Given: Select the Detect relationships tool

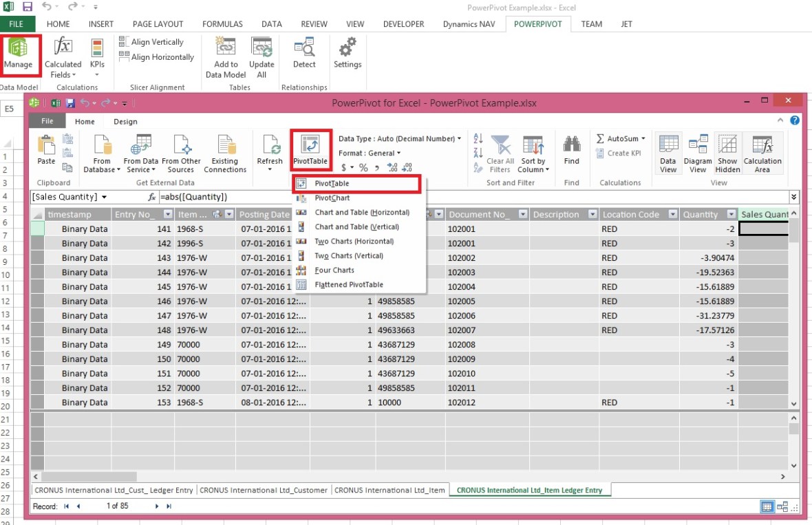Looking at the screenshot, I should 303,55.
